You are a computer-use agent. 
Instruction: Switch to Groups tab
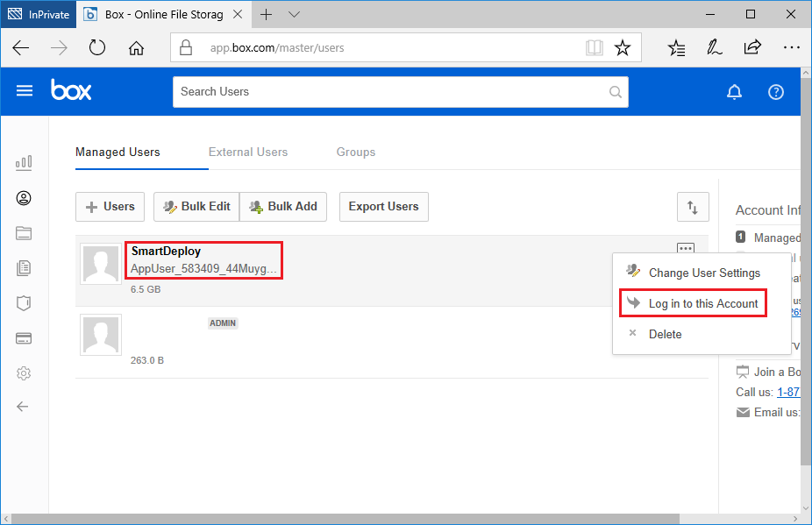[356, 153]
